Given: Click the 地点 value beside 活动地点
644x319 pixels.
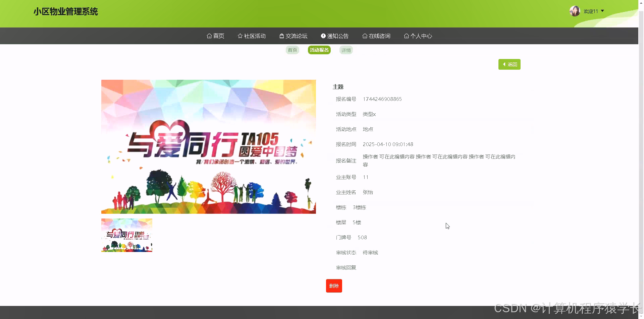Looking at the screenshot, I should [x=368, y=129].
